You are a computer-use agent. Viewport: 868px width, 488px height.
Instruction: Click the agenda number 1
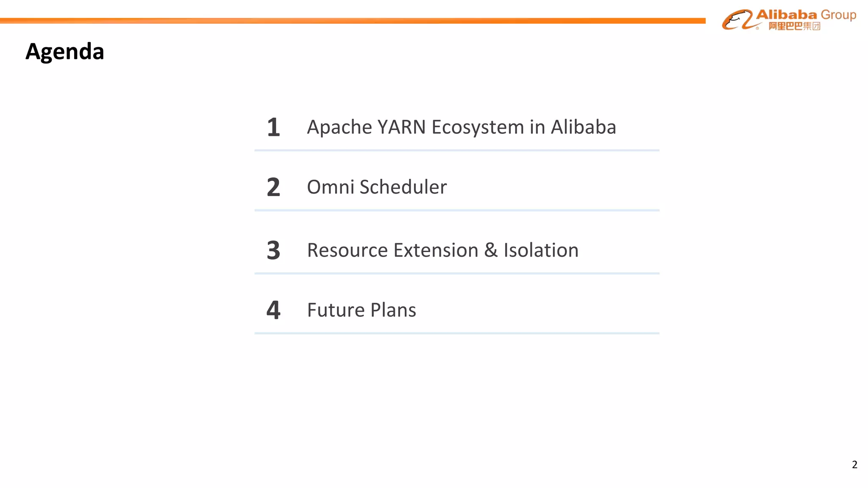pos(273,127)
